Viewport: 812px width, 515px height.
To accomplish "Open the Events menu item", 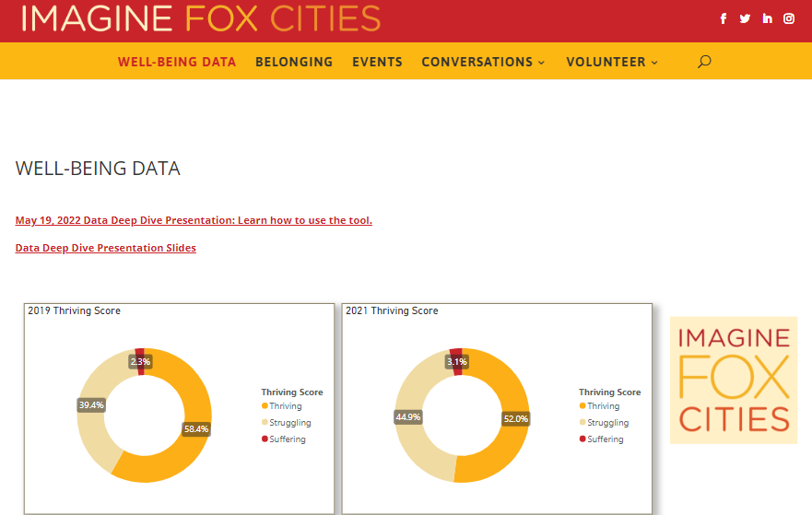I will click(377, 62).
